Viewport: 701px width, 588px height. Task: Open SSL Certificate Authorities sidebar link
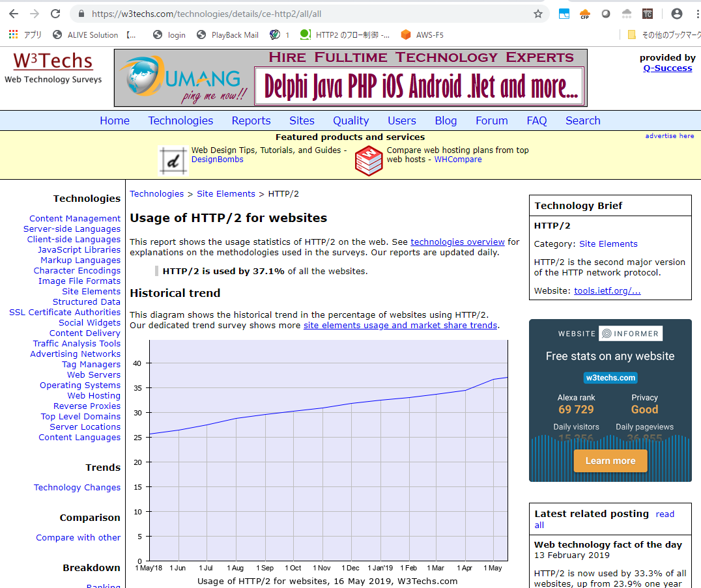pyautogui.click(x=65, y=313)
